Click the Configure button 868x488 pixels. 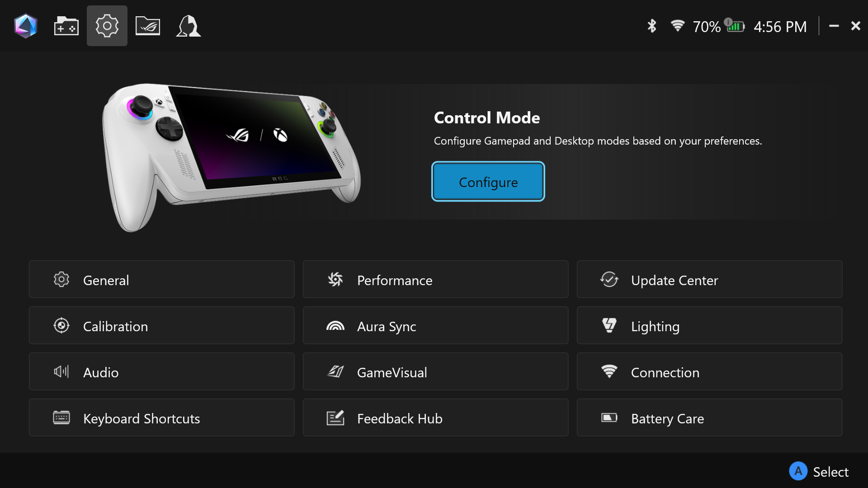click(488, 182)
